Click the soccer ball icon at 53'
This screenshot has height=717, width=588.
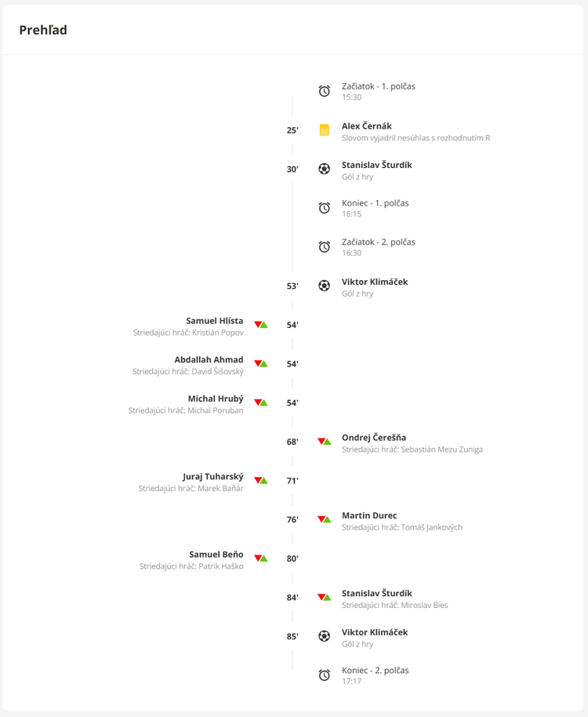[324, 286]
